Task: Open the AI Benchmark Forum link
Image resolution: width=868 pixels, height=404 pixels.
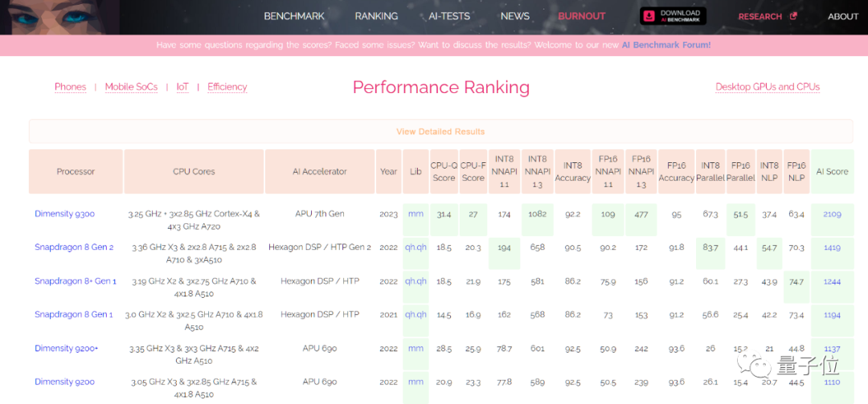Action: pos(665,45)
